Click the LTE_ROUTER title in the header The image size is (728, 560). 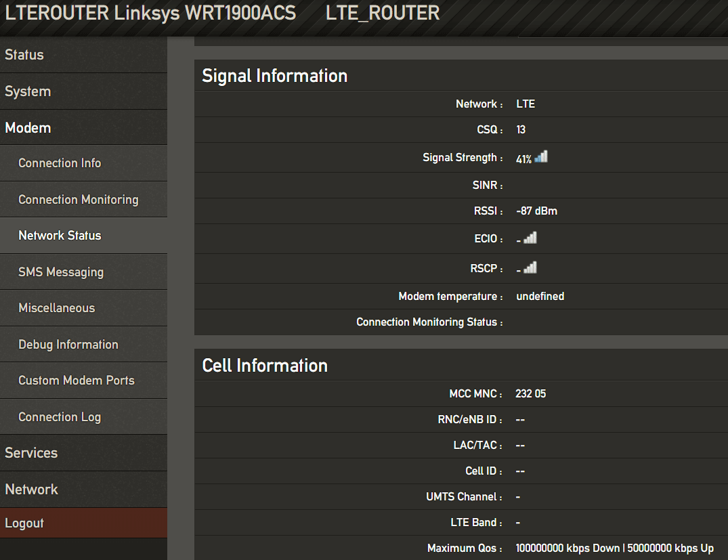[x=383, y=12]
